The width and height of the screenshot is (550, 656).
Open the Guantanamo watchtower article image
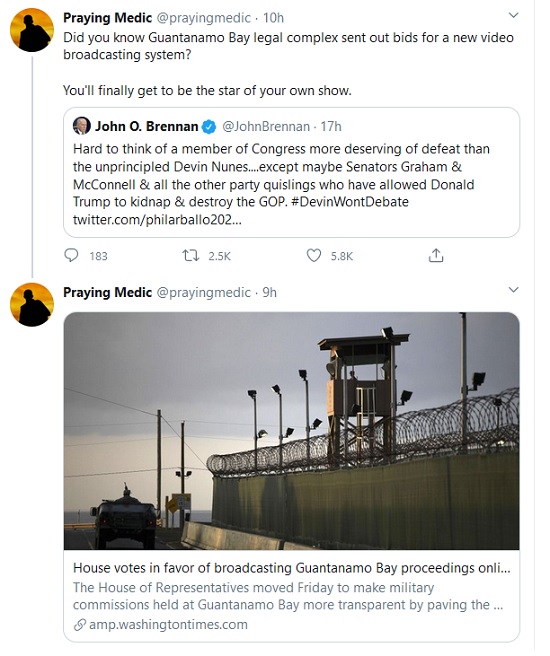tap(292, 431)
